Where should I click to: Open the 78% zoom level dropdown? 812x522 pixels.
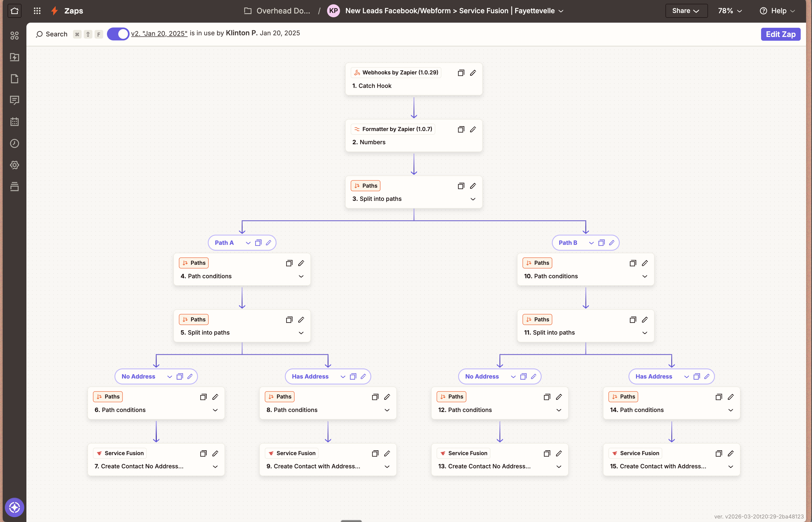730,11
